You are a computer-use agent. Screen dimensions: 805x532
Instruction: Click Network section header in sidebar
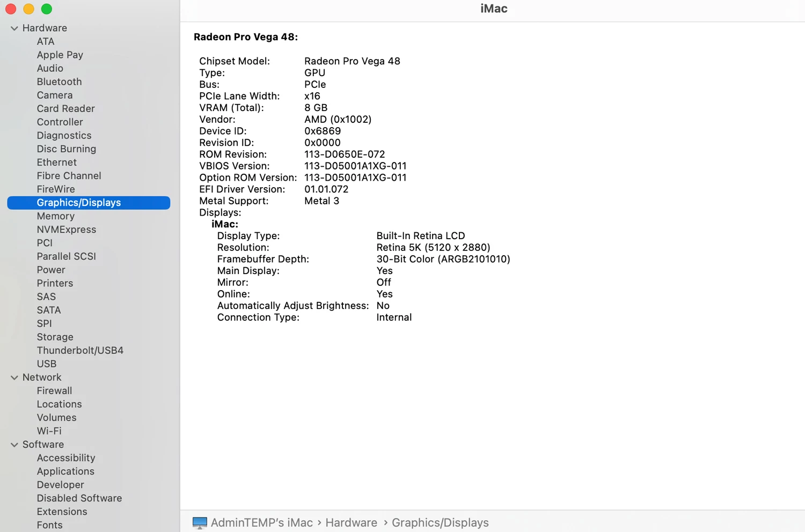click(x=42, y=377)
